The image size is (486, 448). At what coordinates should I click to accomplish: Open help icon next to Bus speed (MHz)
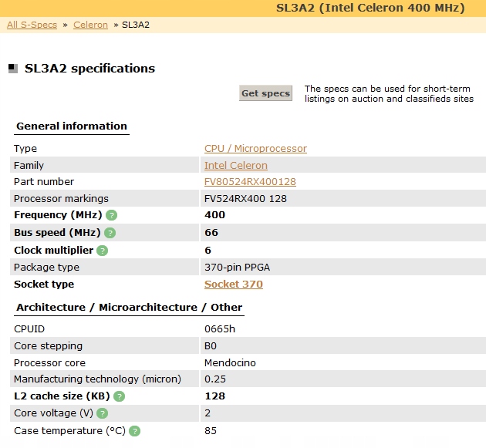(110, 233)
